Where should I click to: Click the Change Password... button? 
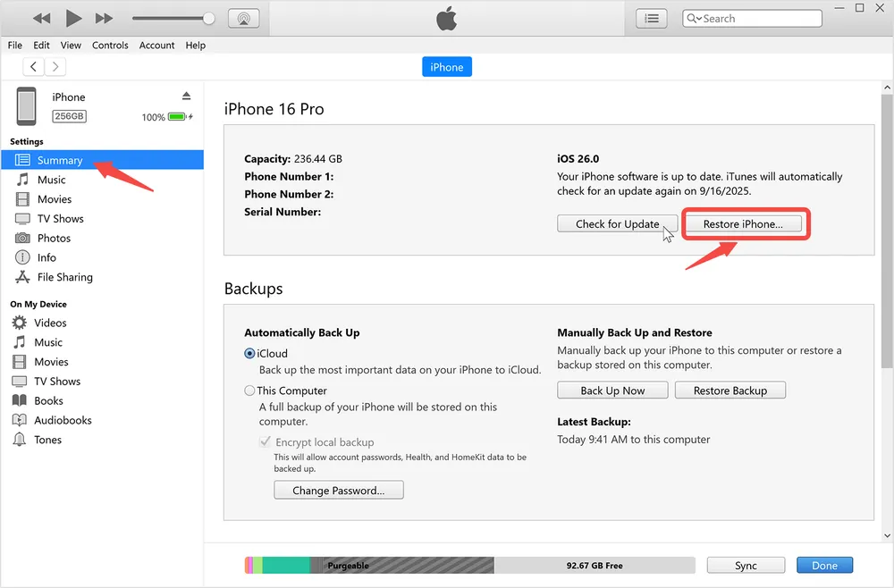pos(339,490)
